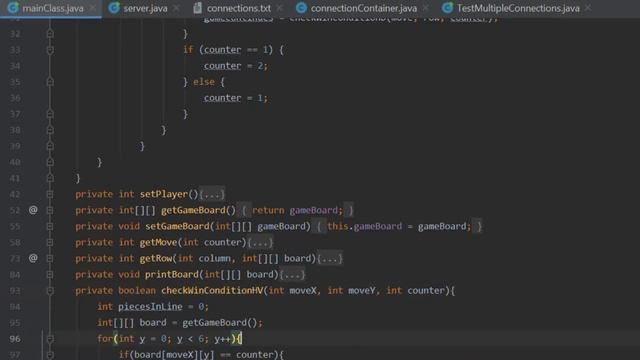Click the recursive-call marker on line 73
Viewport: 640px width, 360px height.
pyautogui.click(x=33, y=258)
